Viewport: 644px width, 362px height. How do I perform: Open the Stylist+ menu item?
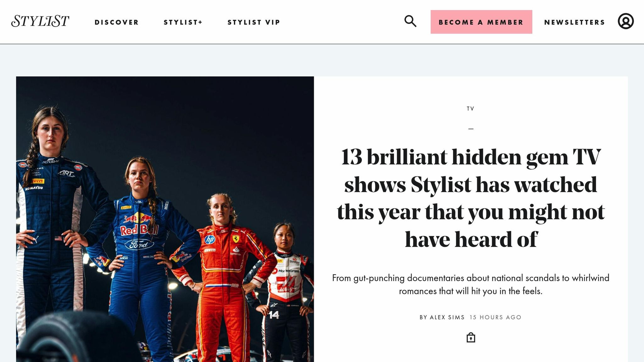183,22
